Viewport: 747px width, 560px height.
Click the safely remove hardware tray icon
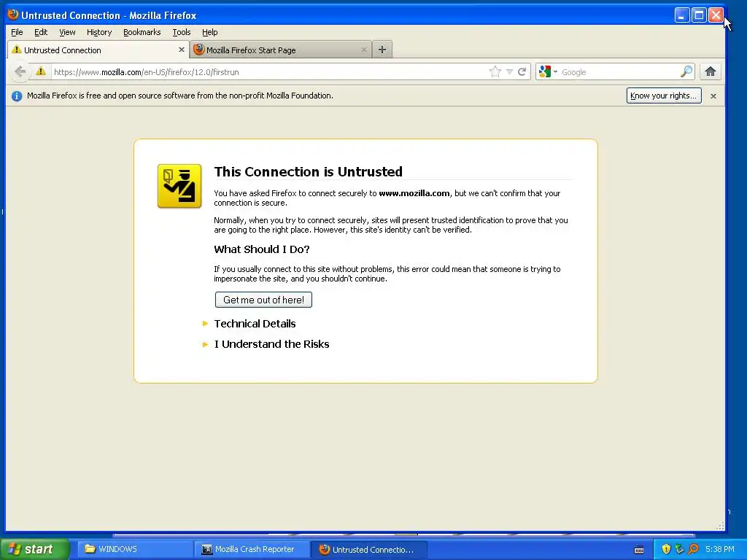click(679, 549)
